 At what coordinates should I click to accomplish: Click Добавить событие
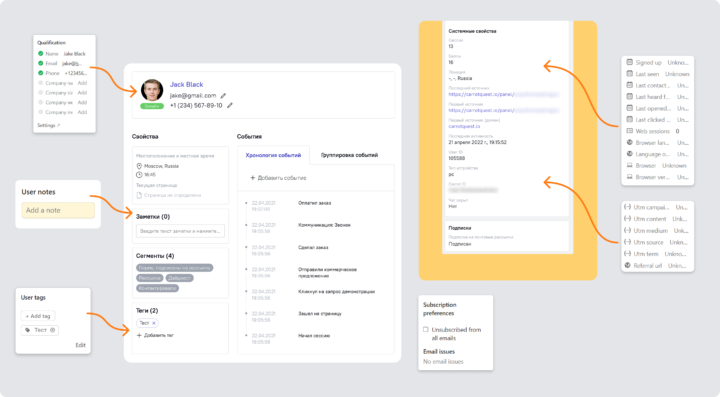coord(278,178)
